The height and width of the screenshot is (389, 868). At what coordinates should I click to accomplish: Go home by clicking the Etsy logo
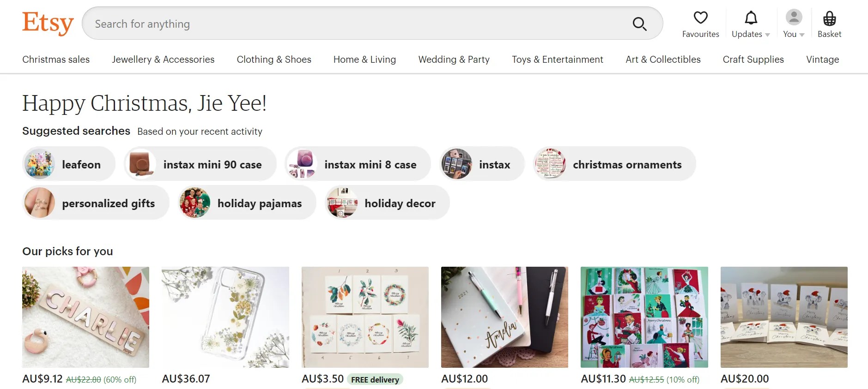pos(48,24)
